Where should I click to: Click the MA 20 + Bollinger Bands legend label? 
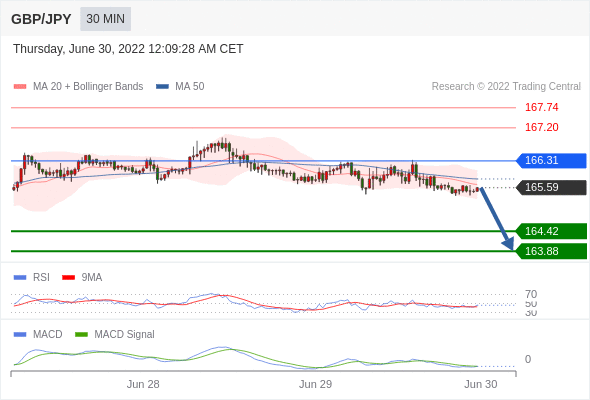tap(88, 87)
